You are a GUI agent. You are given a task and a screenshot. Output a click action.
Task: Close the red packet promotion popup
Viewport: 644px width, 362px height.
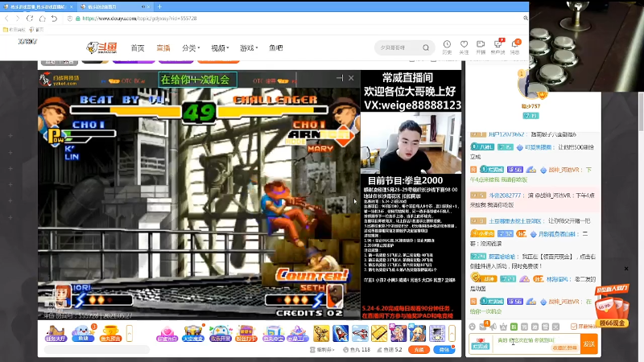pos(626,269)
